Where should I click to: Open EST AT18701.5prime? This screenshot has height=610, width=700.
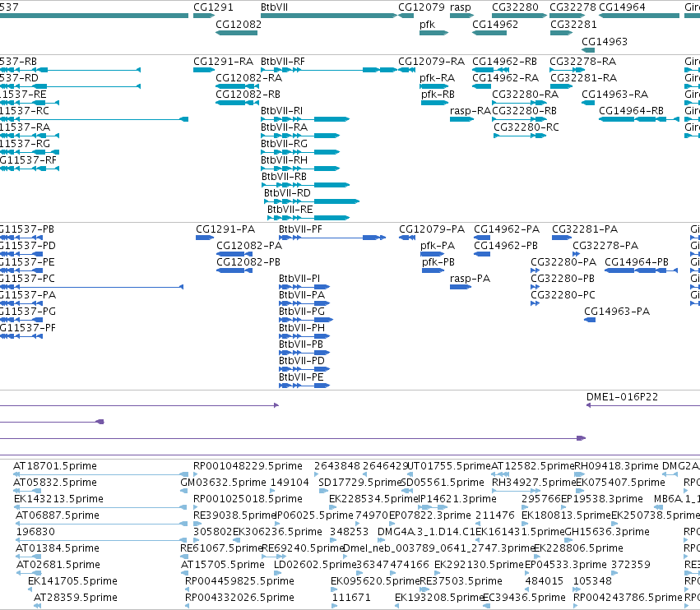[55, 466]
